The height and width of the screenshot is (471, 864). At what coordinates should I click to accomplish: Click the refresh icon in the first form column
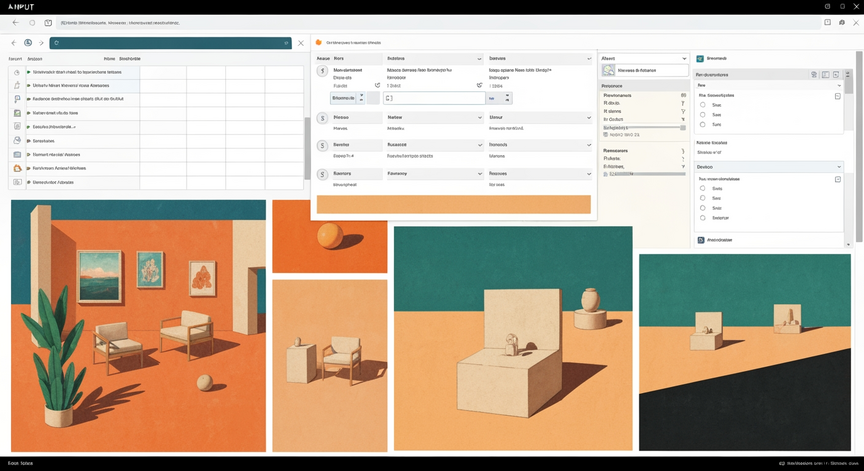point(377,85)
